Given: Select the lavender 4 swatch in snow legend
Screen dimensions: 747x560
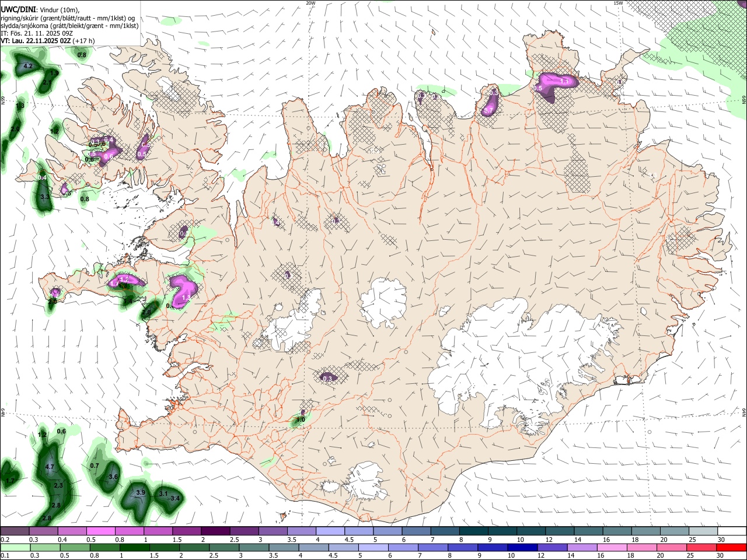Looking at the screenshot, I should click(x=330, y=531).
